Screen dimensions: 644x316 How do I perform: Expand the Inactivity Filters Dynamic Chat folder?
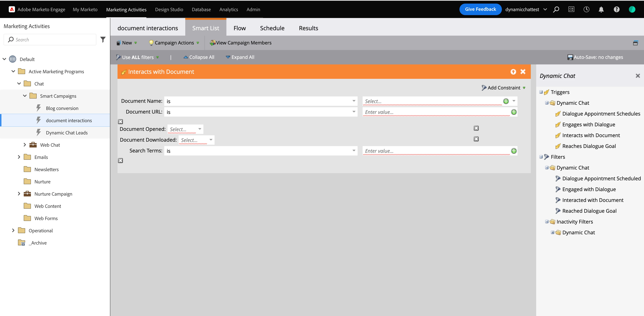[x=553, y=232]
